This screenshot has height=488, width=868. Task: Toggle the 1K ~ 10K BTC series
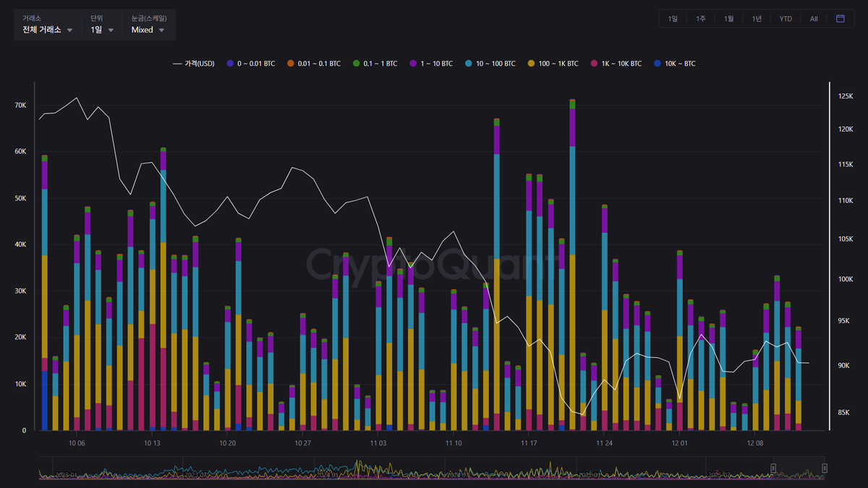click(616, 64)
